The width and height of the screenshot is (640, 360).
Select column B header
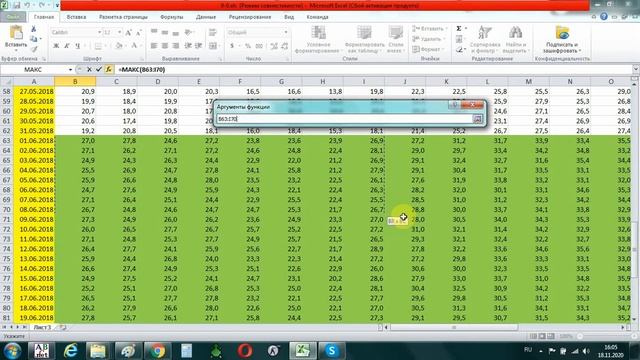point(75,82)
